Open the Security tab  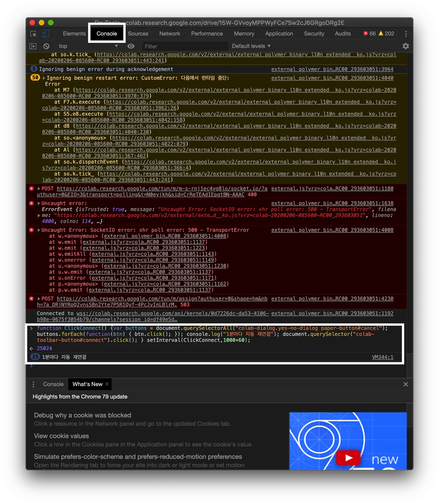point(314,34)
